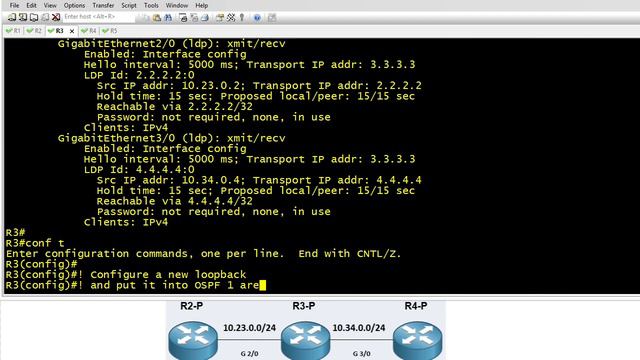Viewport: 640px width, 360px height.
Task: Click the R2-P router icon in diagram
Action: click(x=193, y=340)
